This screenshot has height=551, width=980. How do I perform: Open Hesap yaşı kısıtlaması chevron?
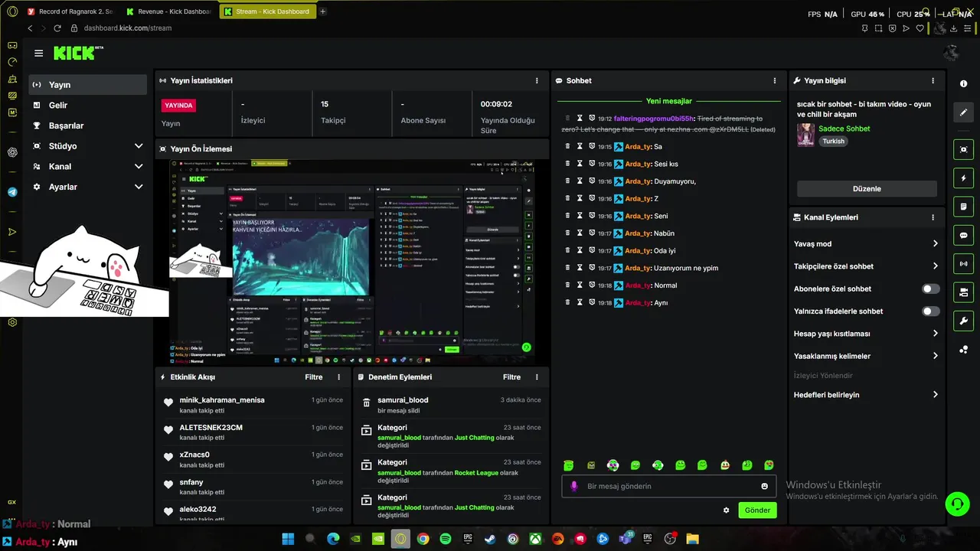pyautogui.click(x=935, y=334)
